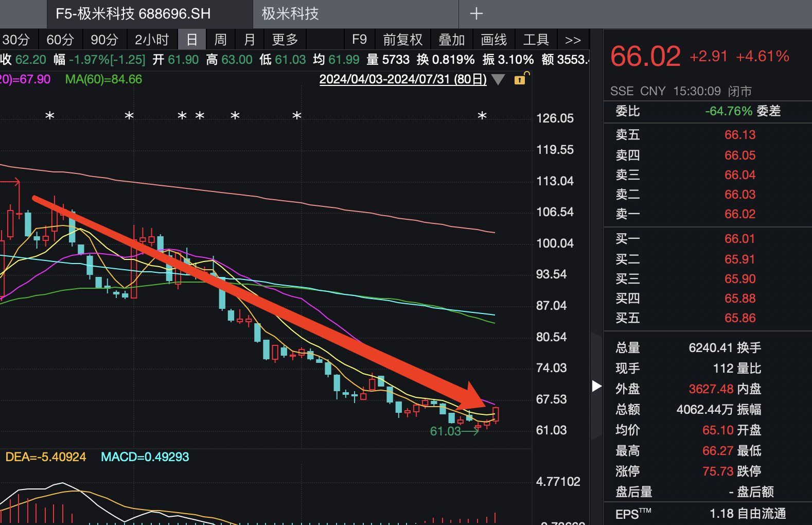Click the +4.61% change percentage
The width and height of the screenshot is (812, 525).
pos(763,57)
